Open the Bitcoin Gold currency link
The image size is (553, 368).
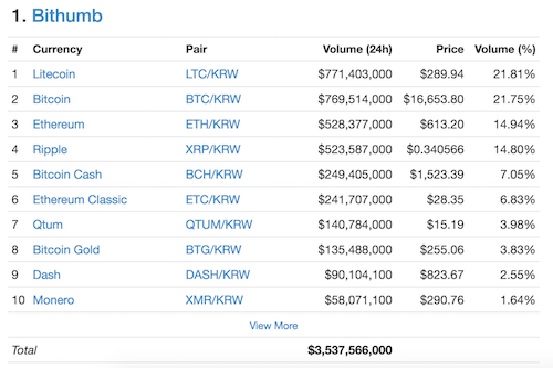66,250
